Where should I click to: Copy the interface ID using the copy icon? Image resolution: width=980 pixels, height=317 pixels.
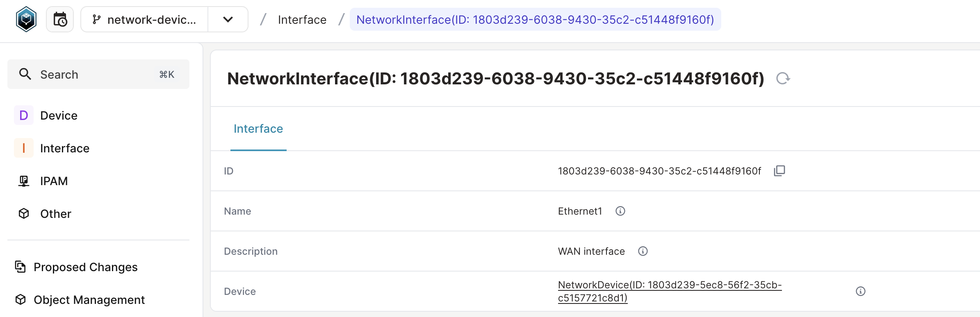(x=779, y=171)
